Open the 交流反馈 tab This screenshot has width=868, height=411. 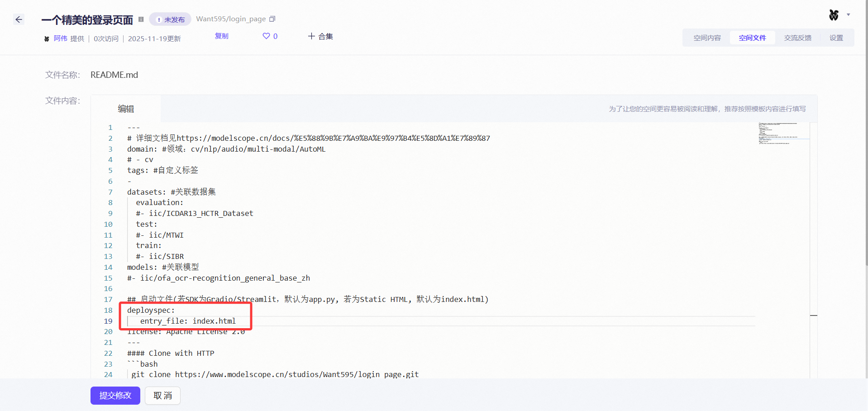(x=797, y=38)
